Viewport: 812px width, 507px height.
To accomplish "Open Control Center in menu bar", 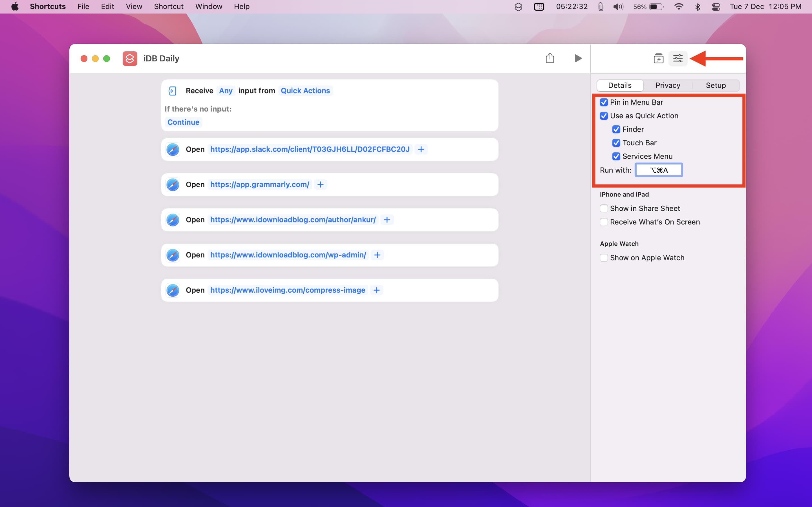I will pos(716,7).
